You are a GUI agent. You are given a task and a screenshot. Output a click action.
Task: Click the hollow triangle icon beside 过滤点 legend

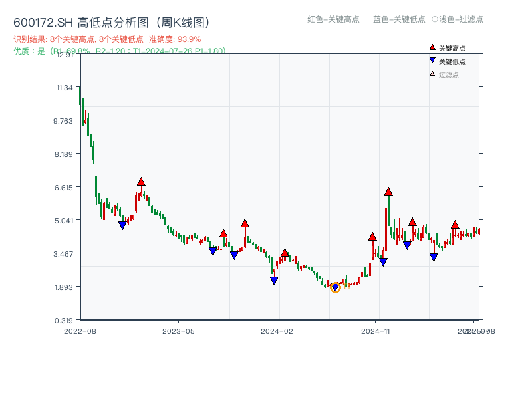pyautogui.click(x=431, y=72)
